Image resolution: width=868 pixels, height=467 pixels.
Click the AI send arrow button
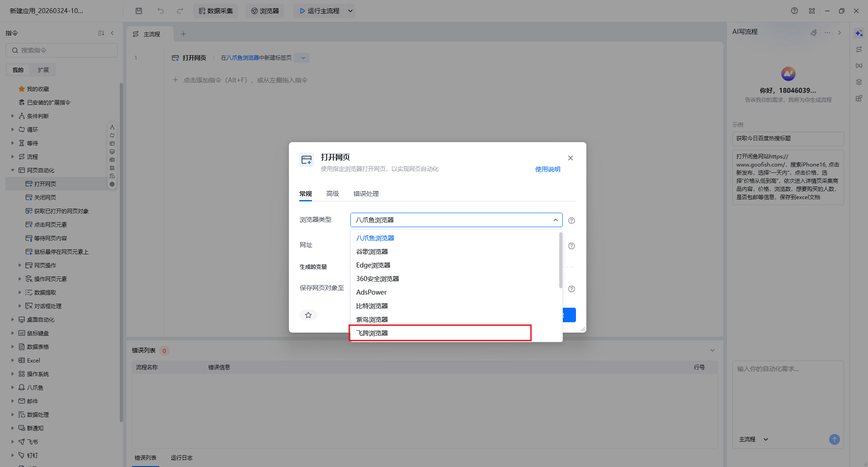(834, 439)
